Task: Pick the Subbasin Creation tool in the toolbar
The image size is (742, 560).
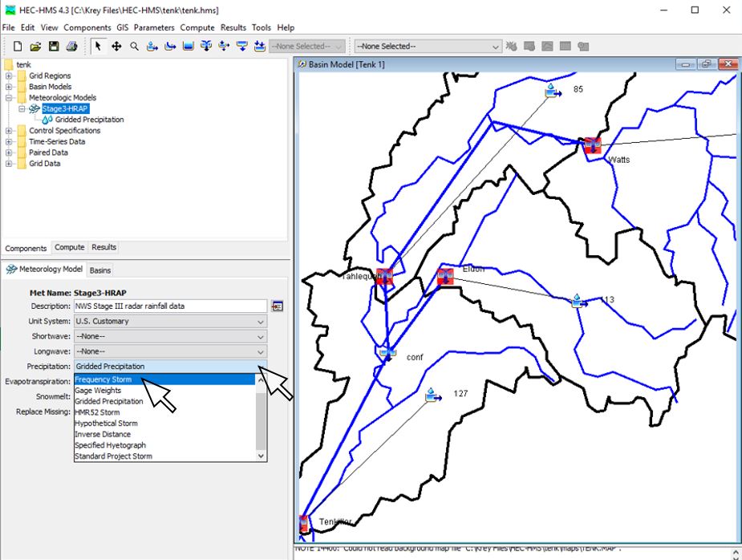Action: click(x=152, y=47)
